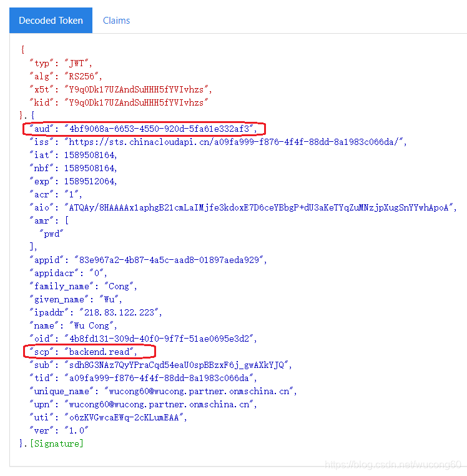Click the appid GUID value line
The width and height of the screenshot is (467, 476).
(148, 260)
